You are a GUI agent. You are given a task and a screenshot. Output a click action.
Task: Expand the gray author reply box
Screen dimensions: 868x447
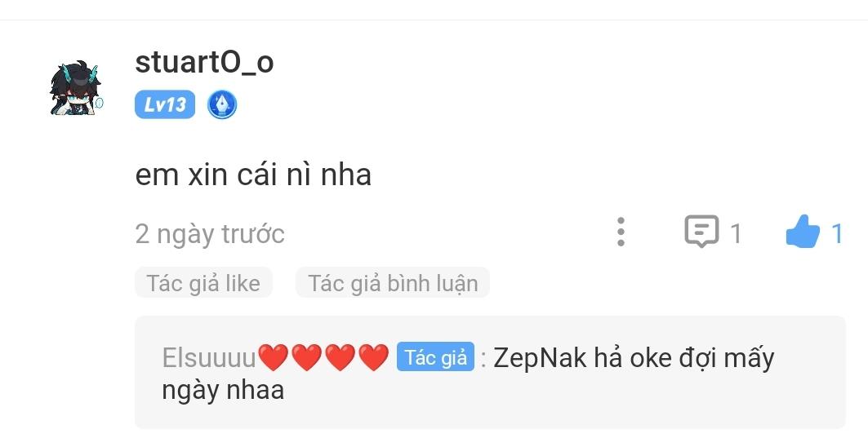coord(490,372)
